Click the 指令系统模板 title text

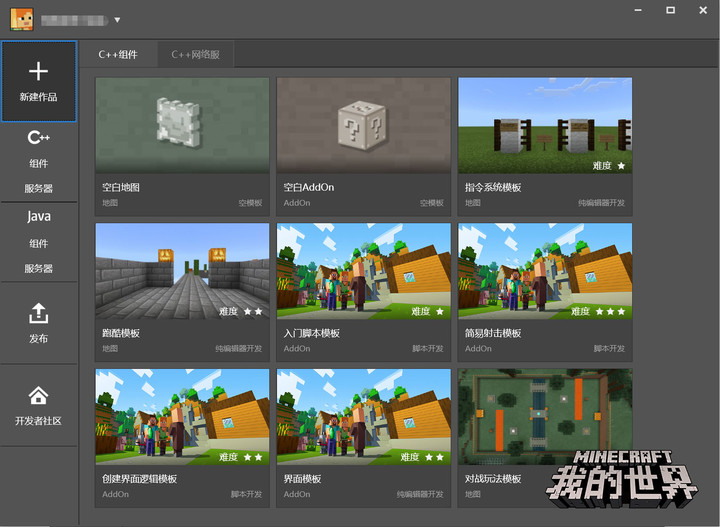(x=493, y=187)
